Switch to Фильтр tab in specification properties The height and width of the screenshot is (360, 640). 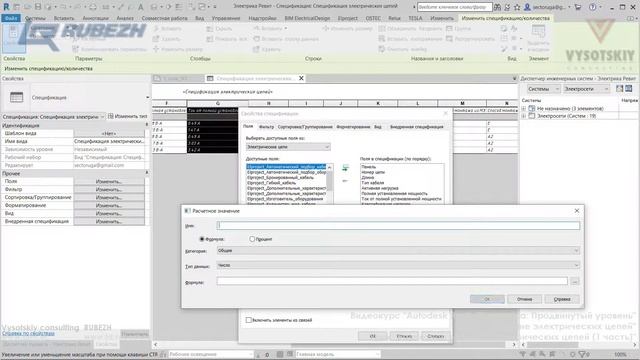[x=266, y=127]
